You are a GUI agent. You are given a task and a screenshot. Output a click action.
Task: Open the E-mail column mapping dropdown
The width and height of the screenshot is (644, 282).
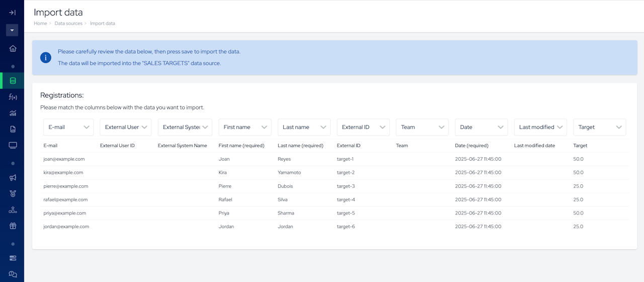click(x=68, y=127)
